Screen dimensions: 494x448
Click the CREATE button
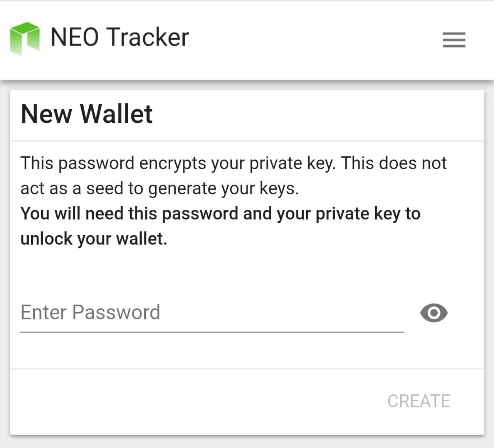419,401
